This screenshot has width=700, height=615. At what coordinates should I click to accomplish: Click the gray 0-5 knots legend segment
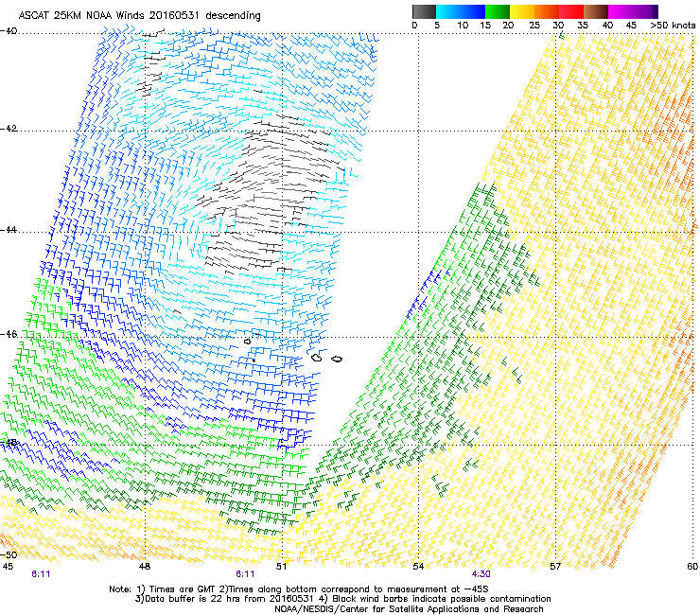pyautogui.click(x=424, y=11)
